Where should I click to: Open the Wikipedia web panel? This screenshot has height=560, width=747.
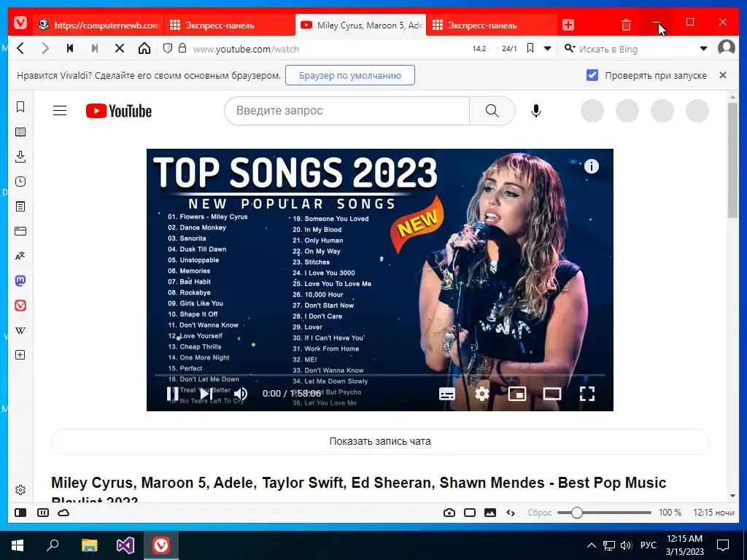pyautogui.click(x=20, y=330)
